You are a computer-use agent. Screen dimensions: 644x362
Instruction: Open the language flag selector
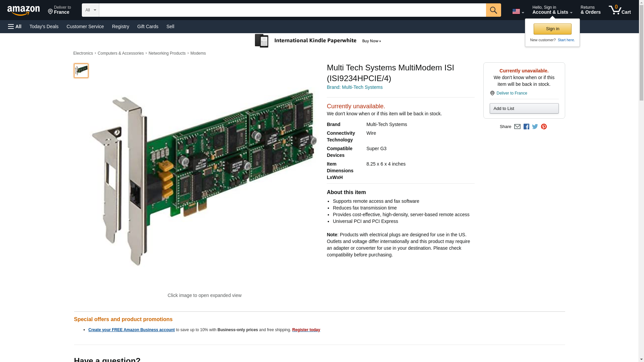click(518, 11)
